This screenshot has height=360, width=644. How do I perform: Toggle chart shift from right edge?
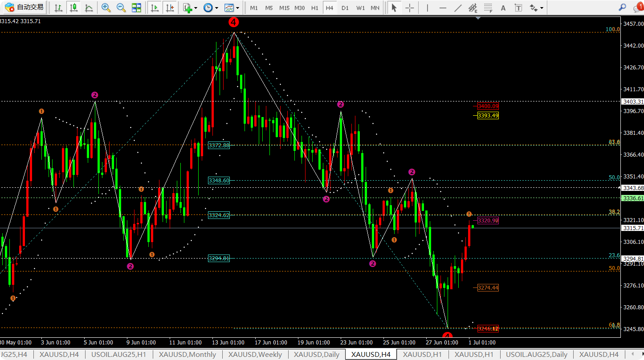(169, 8)
